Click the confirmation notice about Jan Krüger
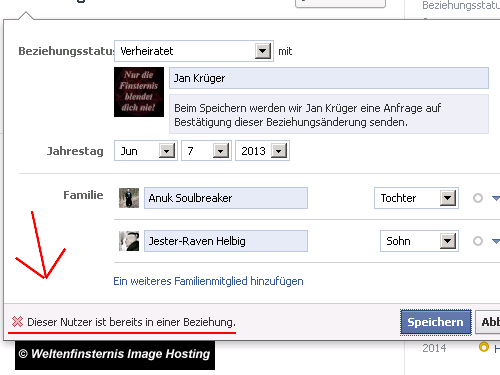The image size is (500, 375). pos(329,114)
